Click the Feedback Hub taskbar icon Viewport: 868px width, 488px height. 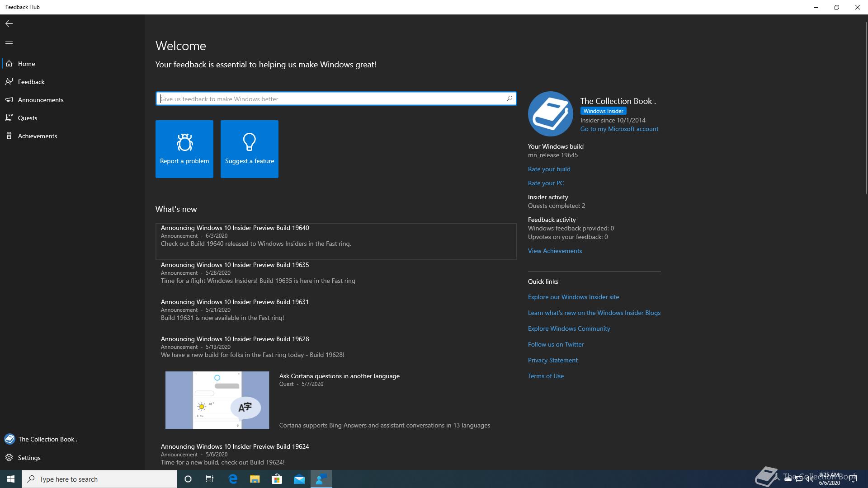[321, 479]
